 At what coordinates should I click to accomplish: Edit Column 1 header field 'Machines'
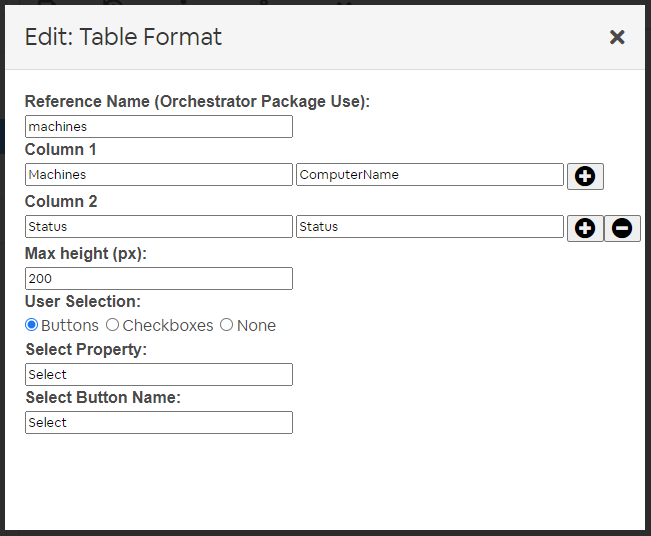click(x=159, y=174)
